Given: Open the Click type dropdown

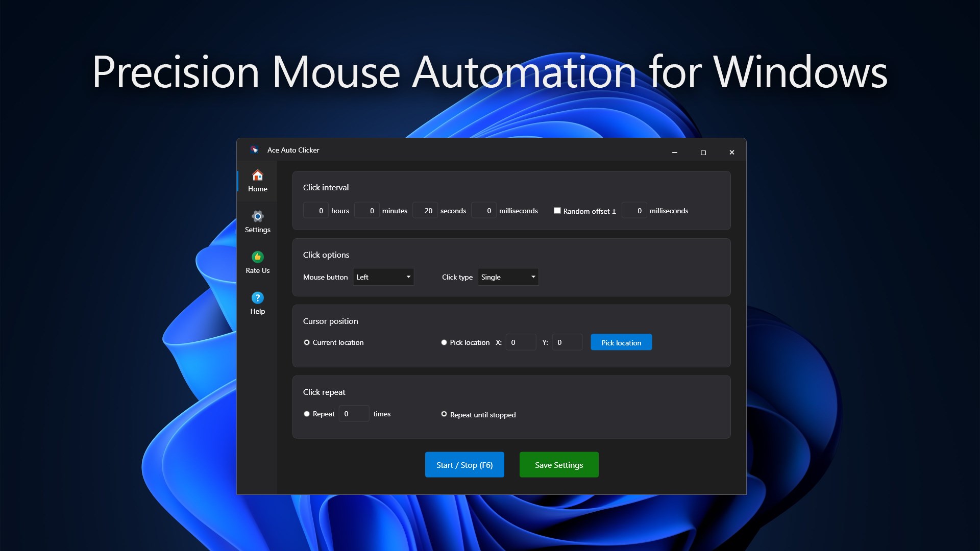Looking at the screenshot, I should pos(508,277).
